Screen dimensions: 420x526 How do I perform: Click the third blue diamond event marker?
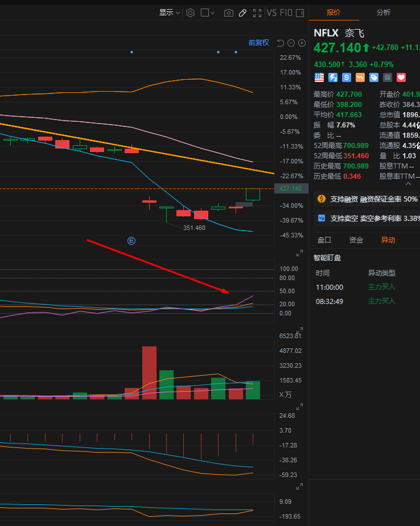click(x=236, y=52)
